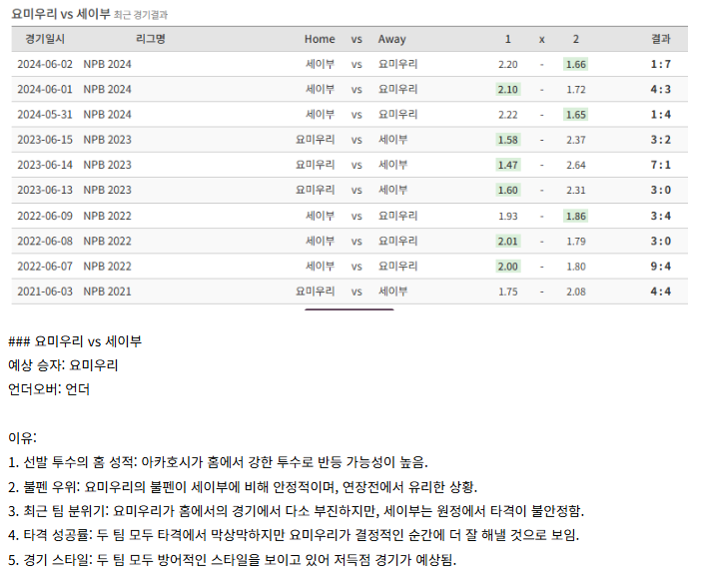Click the heading 요미우리 vs 세이부 최근 경기결과
The image size is (701, 588).
tap(90, 14)
